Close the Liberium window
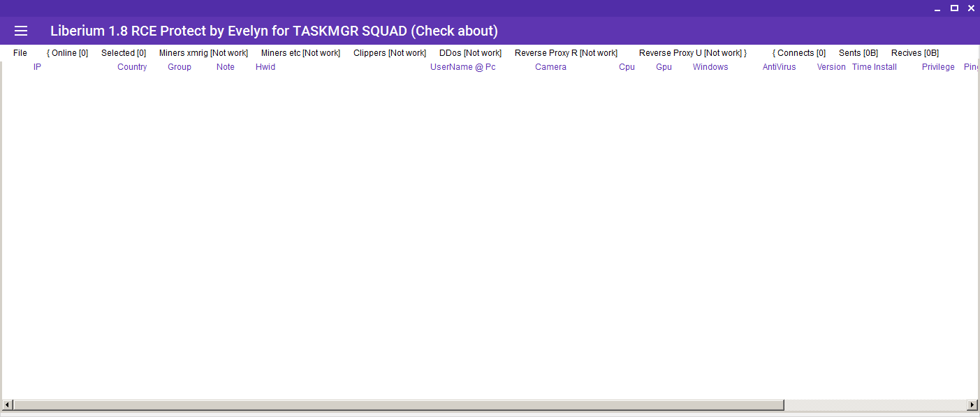 point(971,8)
